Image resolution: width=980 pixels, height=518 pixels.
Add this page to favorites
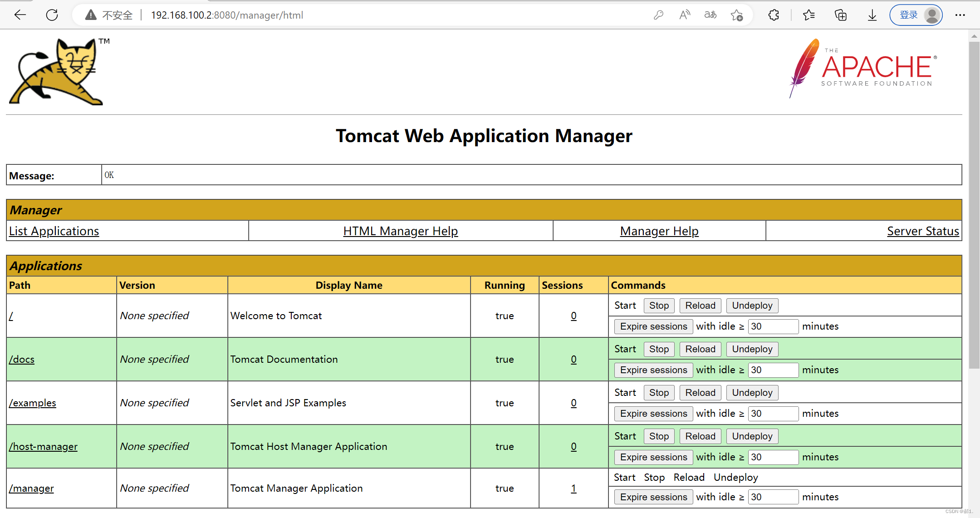point(737,15)
